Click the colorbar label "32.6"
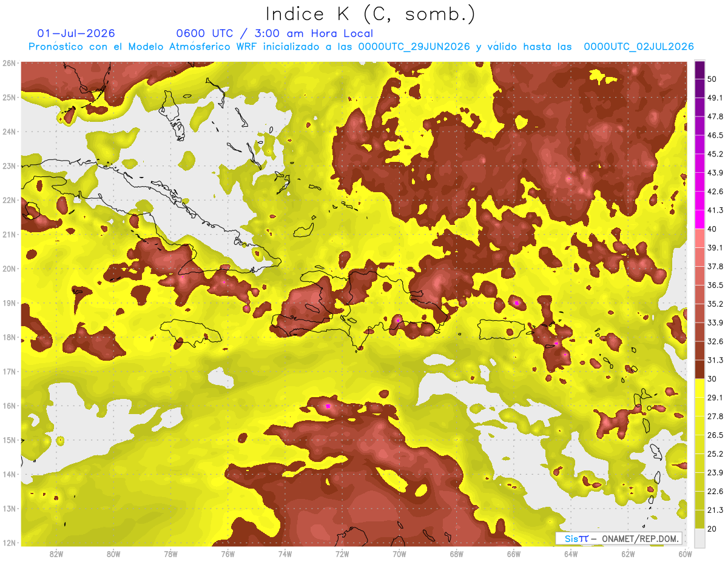This screenshot has width=728, height=562. click(715, 341)
